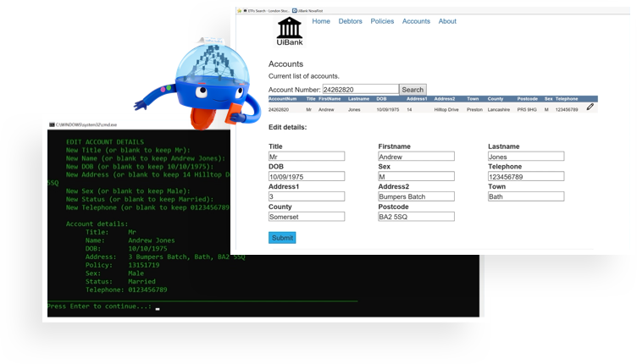637x364 pixels.
Task: Open the Policies navigation link
Action: point(382,21)
